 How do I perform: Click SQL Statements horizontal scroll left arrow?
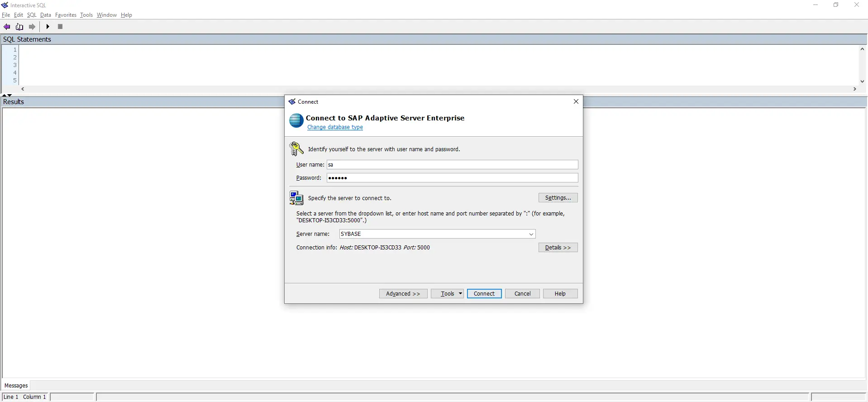23,89
